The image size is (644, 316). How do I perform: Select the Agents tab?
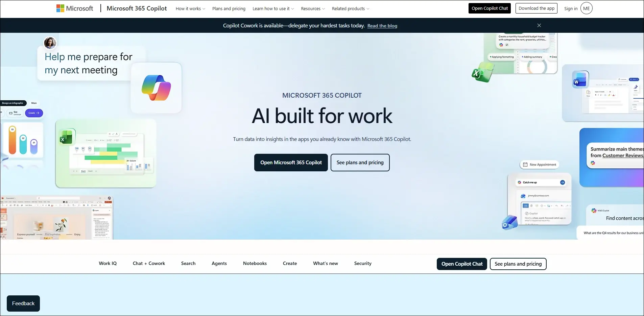pos(219,263)
